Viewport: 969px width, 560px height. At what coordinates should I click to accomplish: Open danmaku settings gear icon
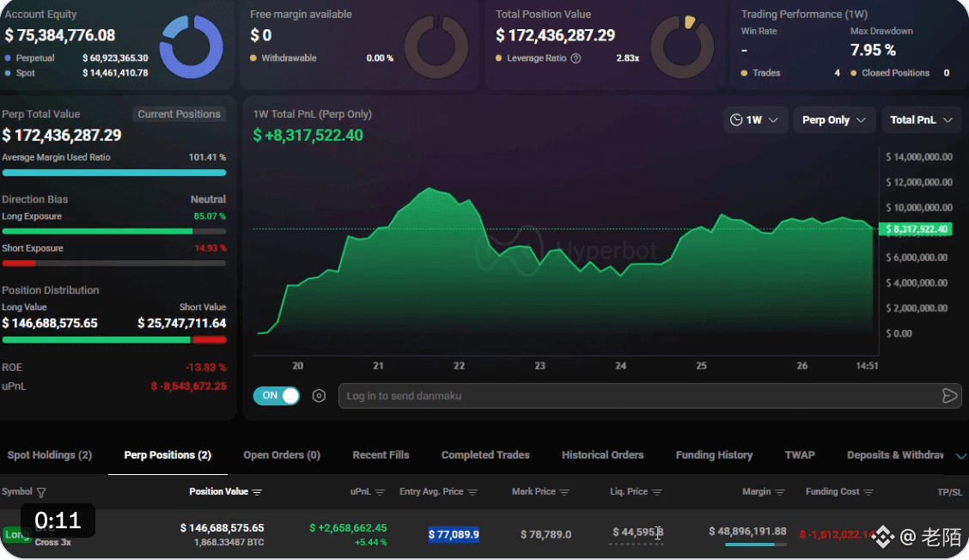coord(319,396)
